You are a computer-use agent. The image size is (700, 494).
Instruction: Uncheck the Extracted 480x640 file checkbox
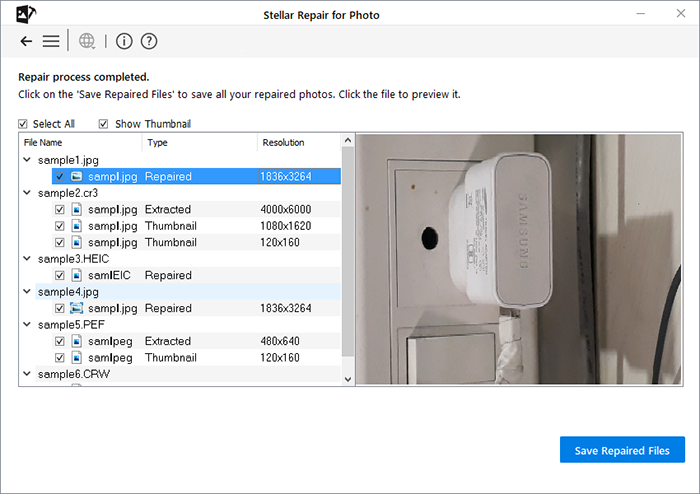[x=59, y=341]
